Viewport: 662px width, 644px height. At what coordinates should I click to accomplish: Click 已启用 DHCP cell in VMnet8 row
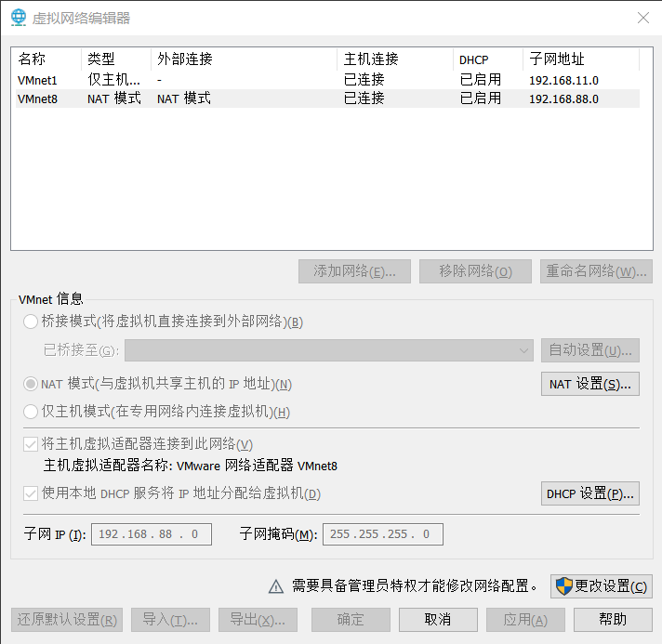click(481, 99)
